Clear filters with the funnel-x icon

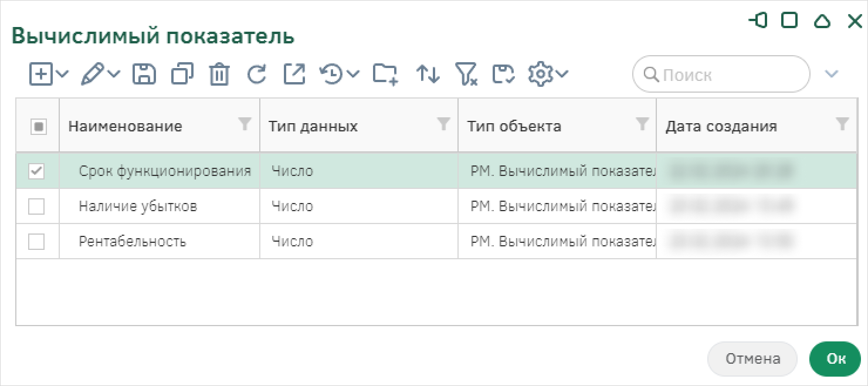[x=466, y=75]
